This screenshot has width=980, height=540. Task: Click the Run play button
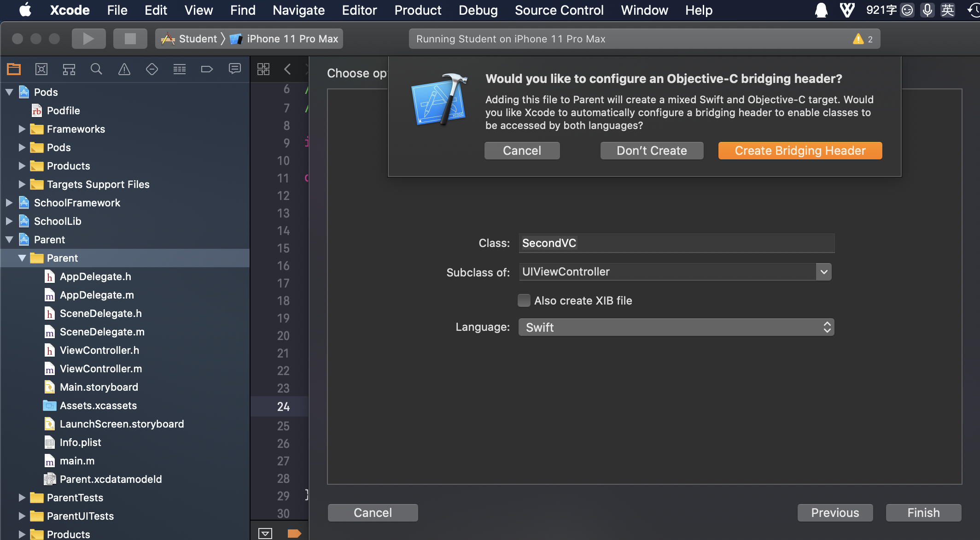point(88,39)
